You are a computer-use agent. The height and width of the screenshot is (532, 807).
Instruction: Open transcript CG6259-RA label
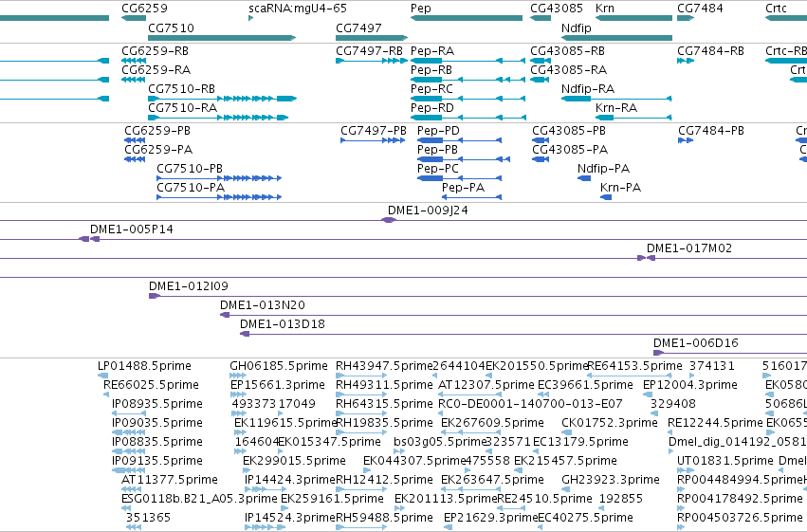point(156,70)
